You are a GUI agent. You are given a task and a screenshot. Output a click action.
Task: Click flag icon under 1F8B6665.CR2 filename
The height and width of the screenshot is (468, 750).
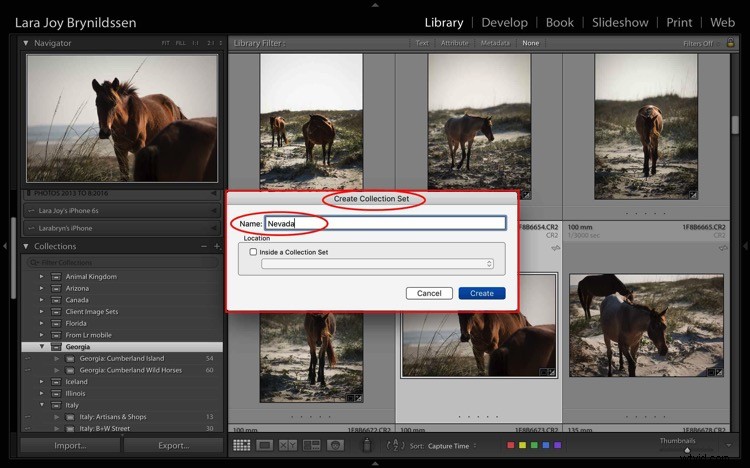(x=723, y=248)
